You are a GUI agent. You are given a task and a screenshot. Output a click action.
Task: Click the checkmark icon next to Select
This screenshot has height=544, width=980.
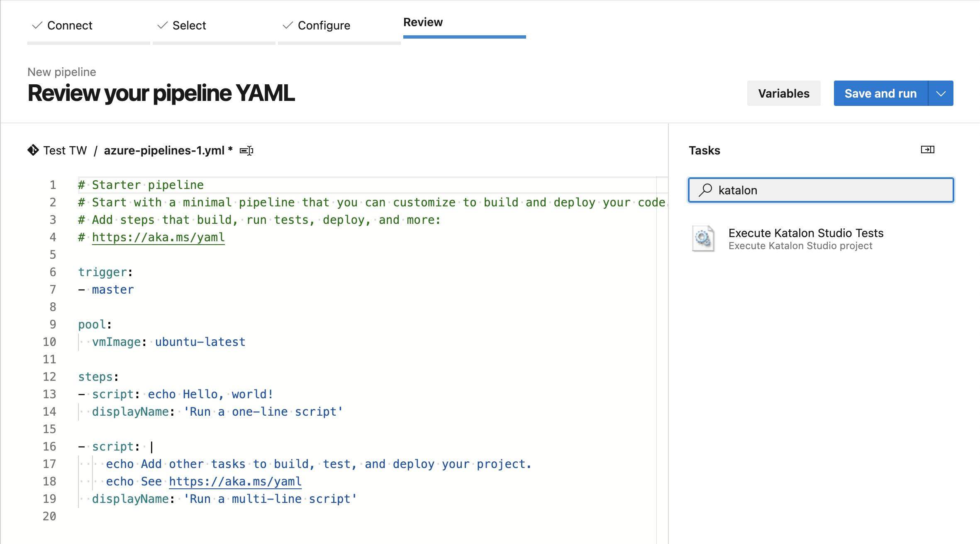(163, 25)
